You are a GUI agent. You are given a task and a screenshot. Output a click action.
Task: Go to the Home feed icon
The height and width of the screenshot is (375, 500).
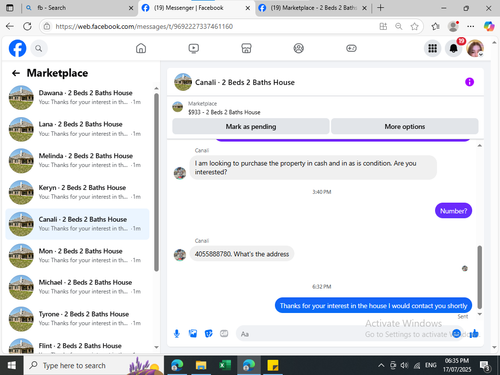point(141,48)
